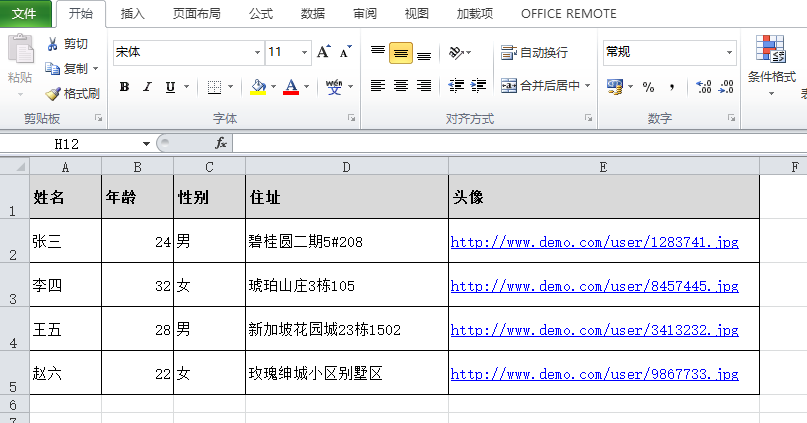Apply cell borders icon
Viewport: 807px width, 423px height.
coord(214,87)
